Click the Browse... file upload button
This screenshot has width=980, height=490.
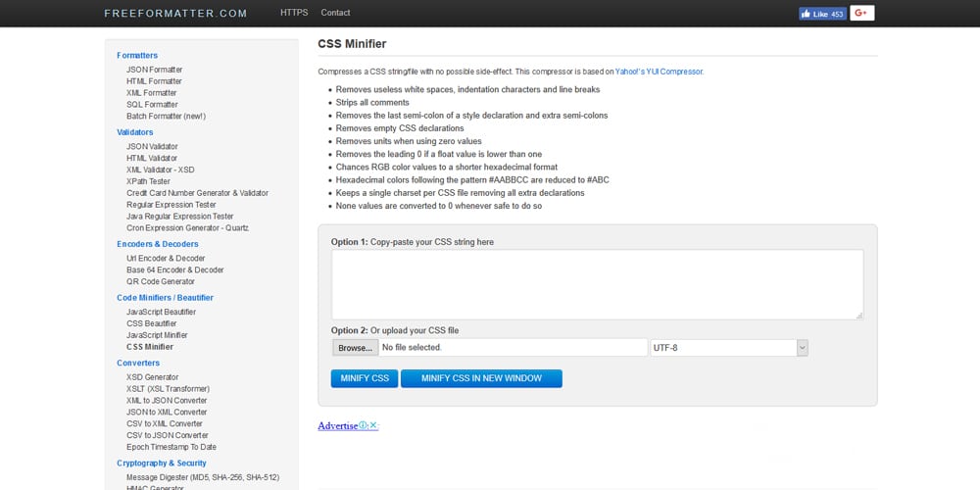pyautogui.click(x=355, y=348)
